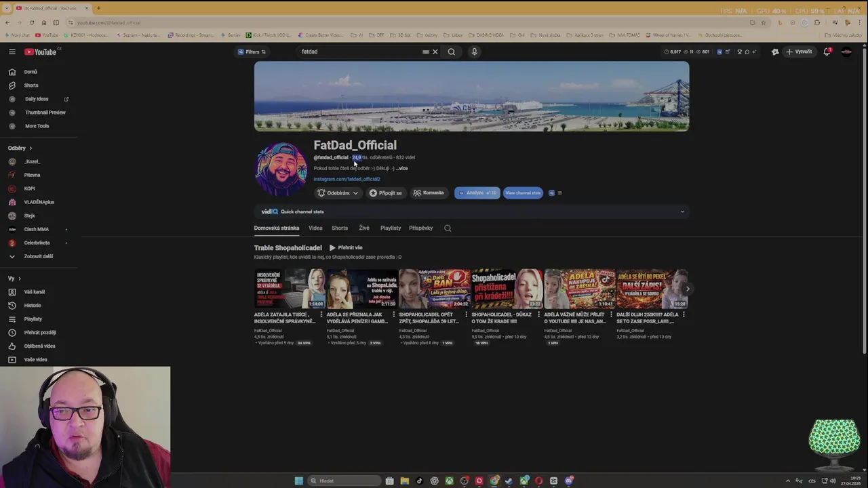The width and height of the screenshot is (868, 488).
Task: Open File Explorer from taskbar
Action: point(404,481)
